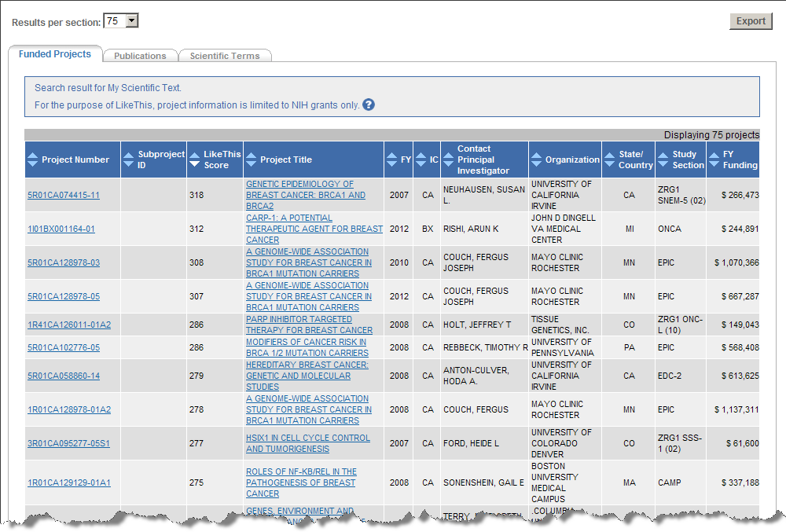Open Genetic Epidemiology of Breast Cancer title
Image resolution: width=786 pixels, height=532 pixels.
click(306, 195)
